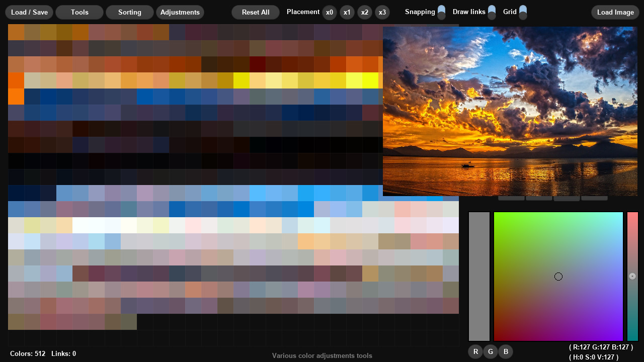The width and height of the screenshot is (644, 362).
Task: Click the hue slider handle on the right
Action: coord(632,276)
